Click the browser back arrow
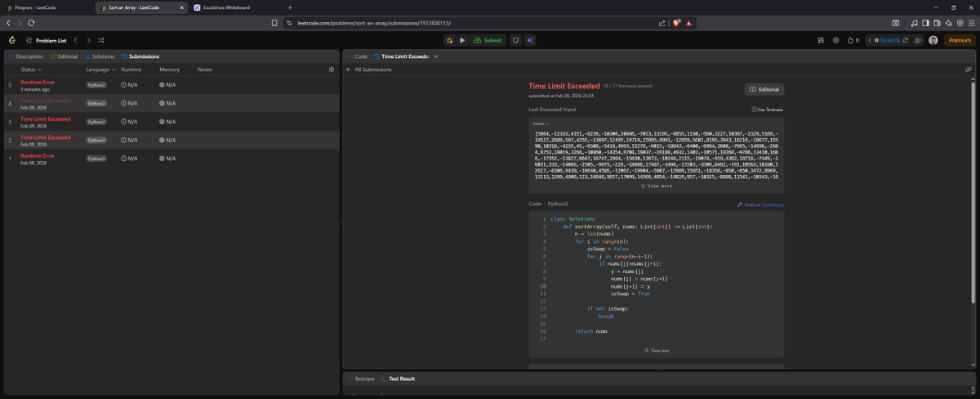Image resolution: width=980 pixels, height=399 pixels. [x=8, y=23]
